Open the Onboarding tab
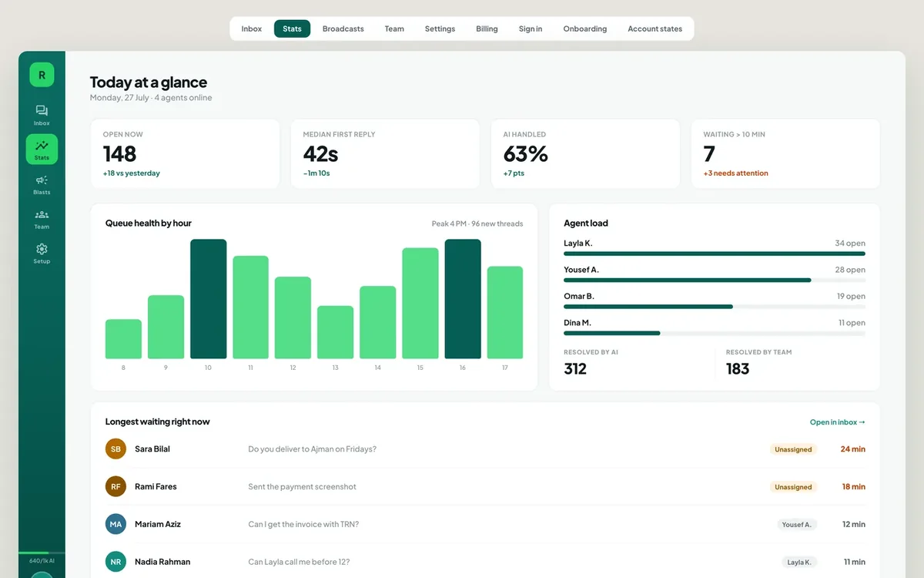 click(x=585, y=29)
